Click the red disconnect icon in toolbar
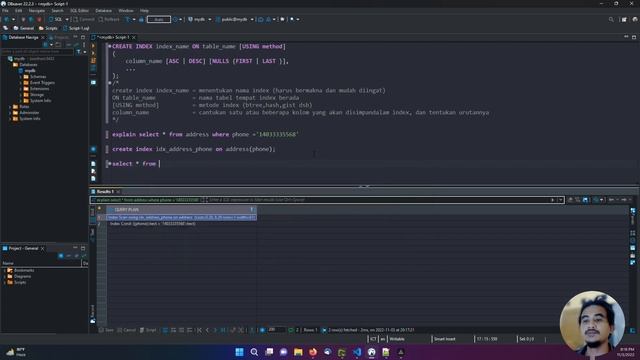 click(39, 19)
